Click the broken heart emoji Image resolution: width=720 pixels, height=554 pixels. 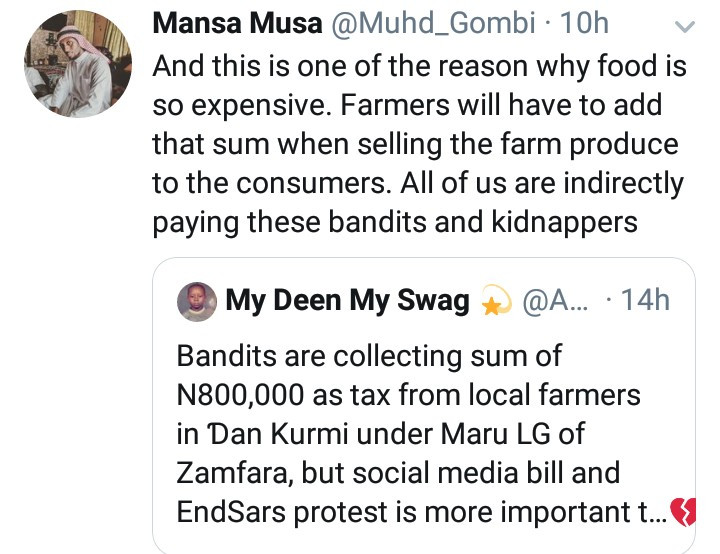tap(681, 513)
